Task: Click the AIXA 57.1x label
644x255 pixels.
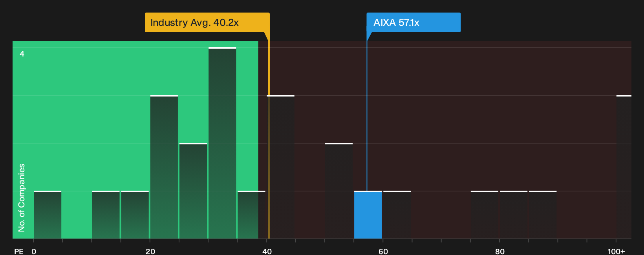Action: click(x=413, y=22)
